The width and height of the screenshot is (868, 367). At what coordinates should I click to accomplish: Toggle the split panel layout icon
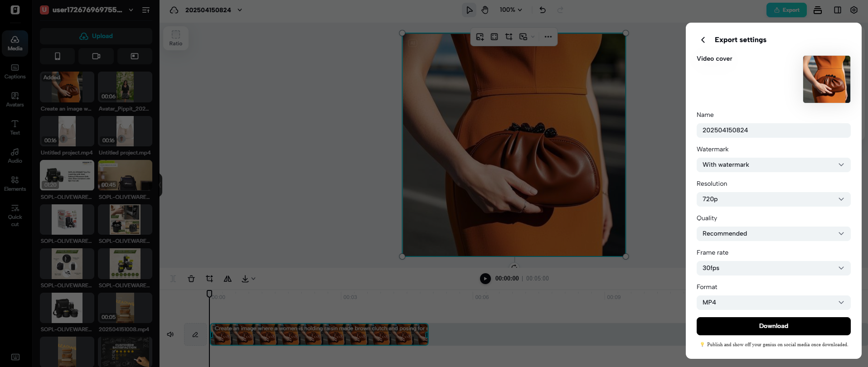tap(838, 10)
